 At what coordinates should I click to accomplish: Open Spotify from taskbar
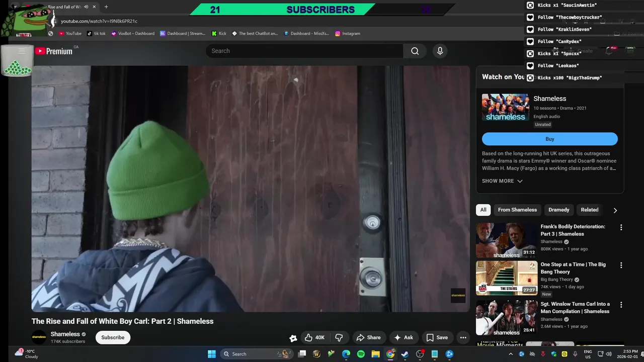coord(361,354)
